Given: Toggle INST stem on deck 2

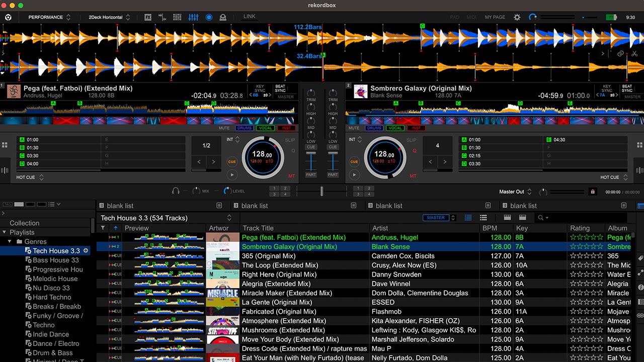Looking at the screenshot, I should click(x=416, y=128).
